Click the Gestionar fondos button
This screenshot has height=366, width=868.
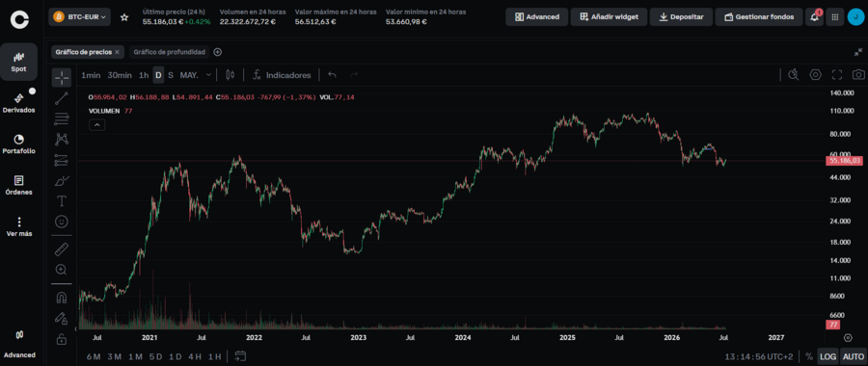[758, 16]
